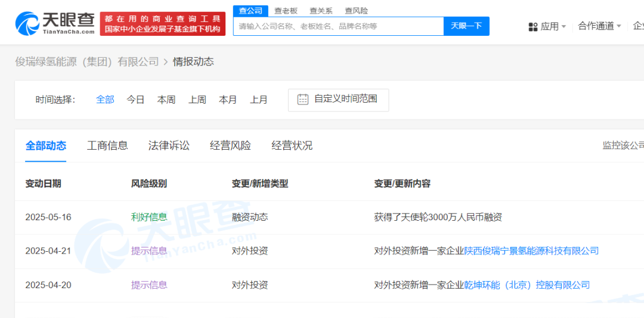Click 获得了天使轮3000万人民币融资 text
Screen dimensions: 644x318
438,217
